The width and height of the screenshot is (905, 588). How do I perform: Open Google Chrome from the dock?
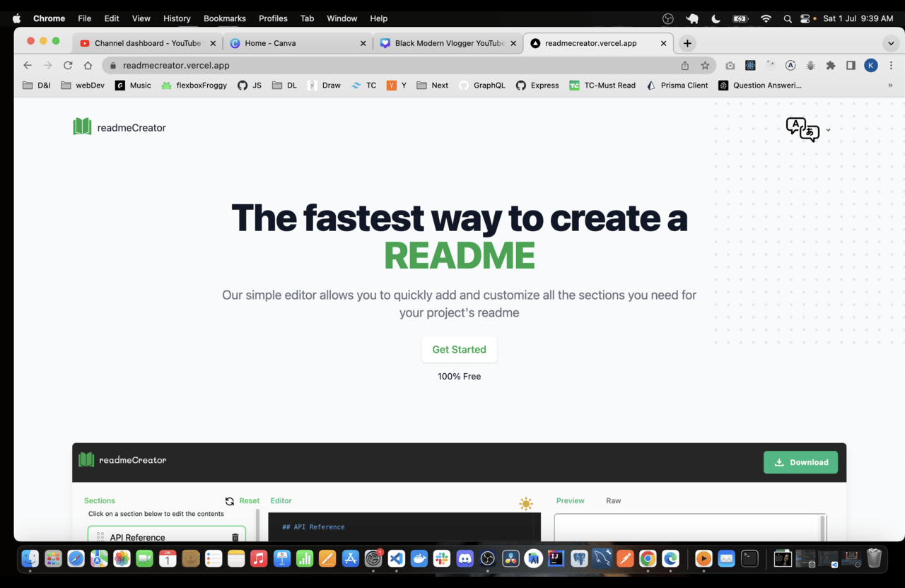pyautogui.click(x=647, y=558)
